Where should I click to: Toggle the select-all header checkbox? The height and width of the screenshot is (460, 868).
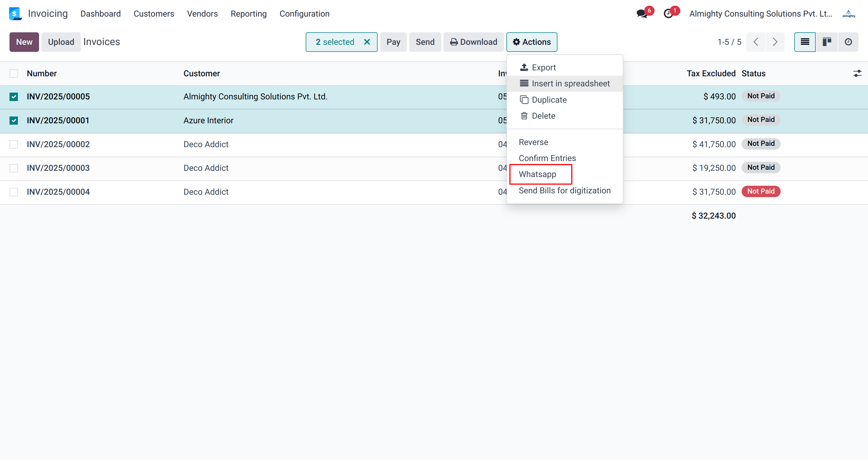click(14, 74)
